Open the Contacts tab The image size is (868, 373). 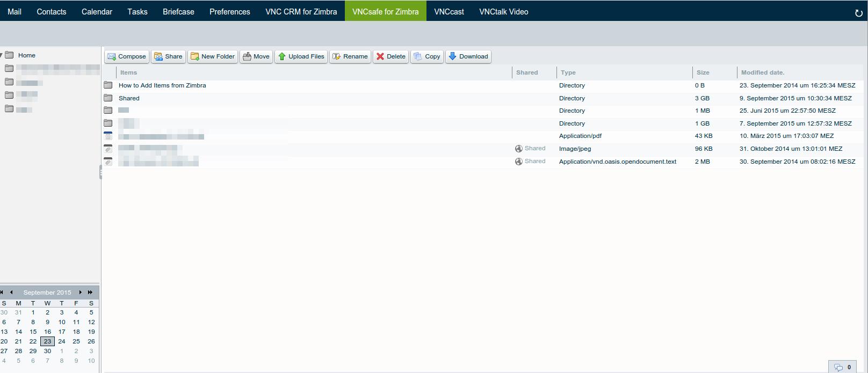52,11
